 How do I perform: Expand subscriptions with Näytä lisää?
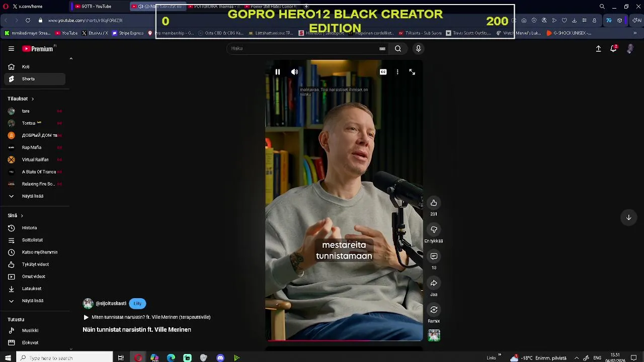35,196
